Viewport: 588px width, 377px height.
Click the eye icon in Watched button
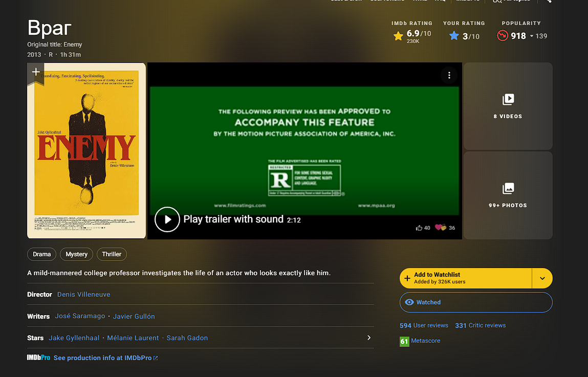point(409,302)
